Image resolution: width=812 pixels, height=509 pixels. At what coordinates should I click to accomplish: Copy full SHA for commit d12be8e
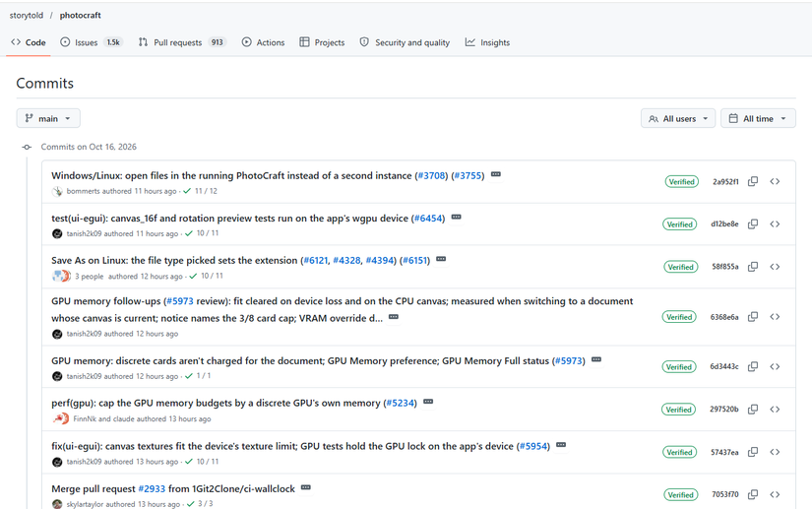click(x=753, y=223)
